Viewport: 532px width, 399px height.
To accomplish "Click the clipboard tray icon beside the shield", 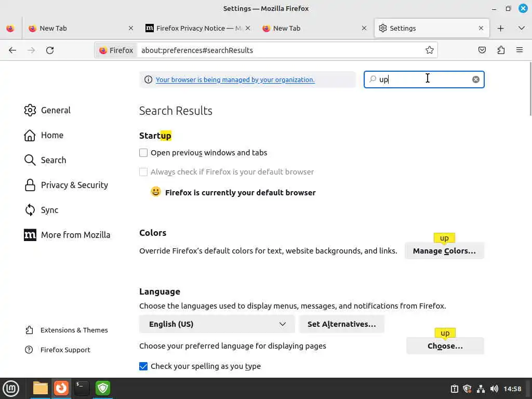I will [x=454, y=389].
